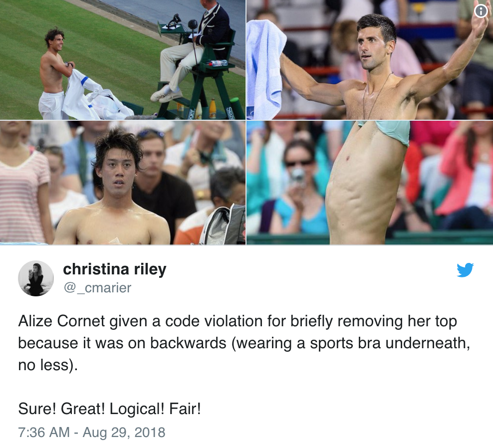The image size is (493, 448).
Task: Click the white shirt the player is holding
Action: point(94,96)
